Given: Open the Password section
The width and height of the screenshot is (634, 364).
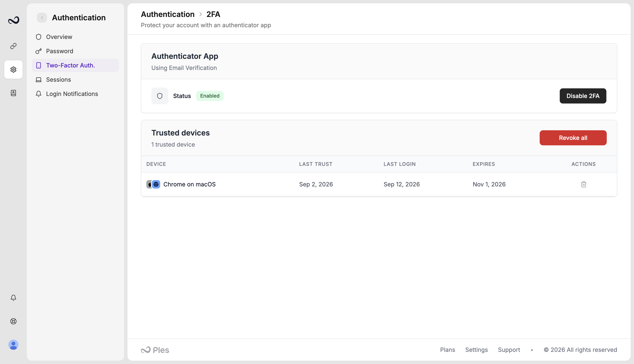Looking at the screenshot, I should click(x=75, y=51).
